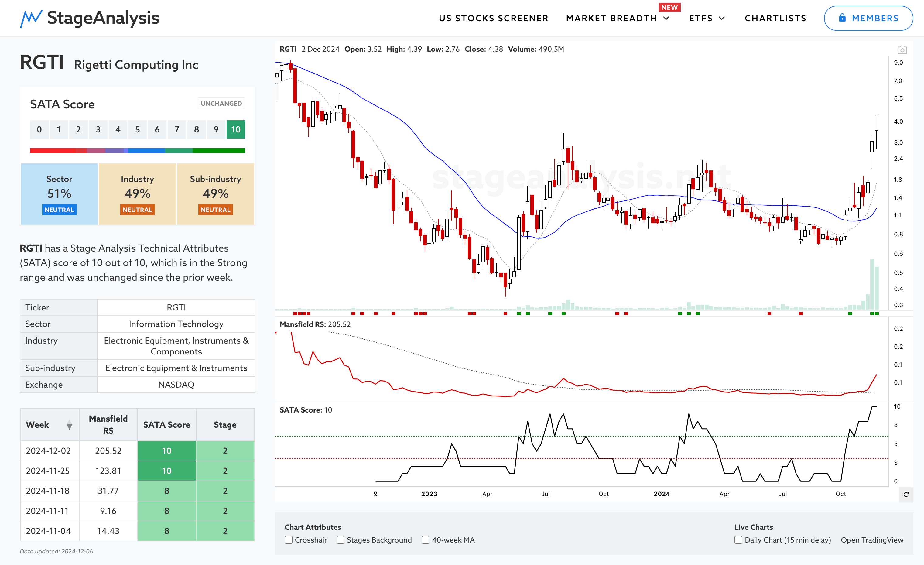Image resolution: width=924 pixels, height=565 pixels.
Task: Click Mansfield RS value 123.81
Action: point(108,471)
